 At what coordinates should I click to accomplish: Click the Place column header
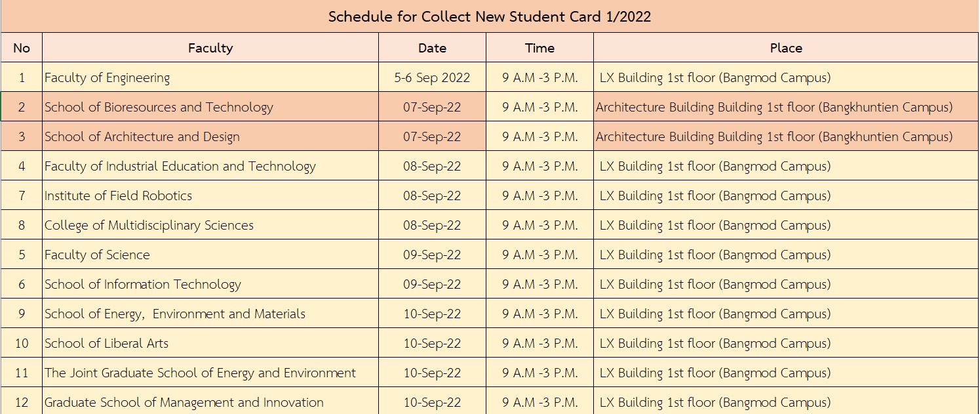click(x=785, y=48)
